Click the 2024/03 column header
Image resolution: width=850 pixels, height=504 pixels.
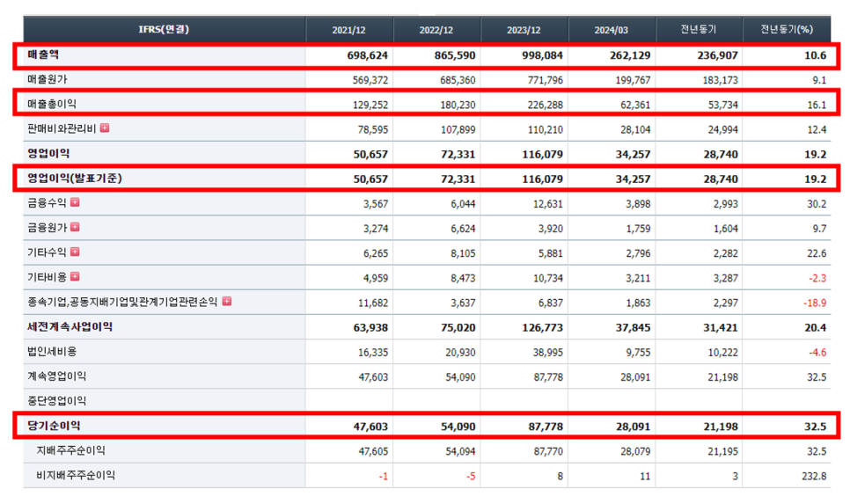click(x=611, y=30)
